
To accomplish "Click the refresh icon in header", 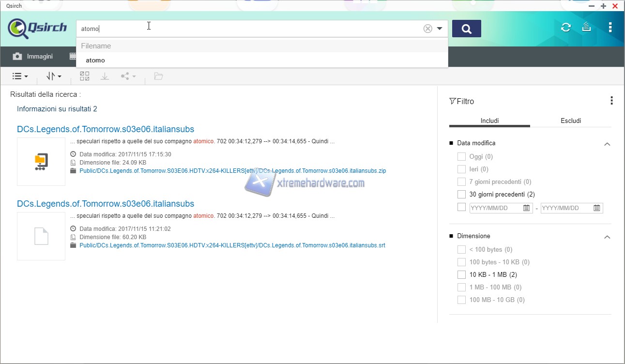I will click(x=565, y=28).
